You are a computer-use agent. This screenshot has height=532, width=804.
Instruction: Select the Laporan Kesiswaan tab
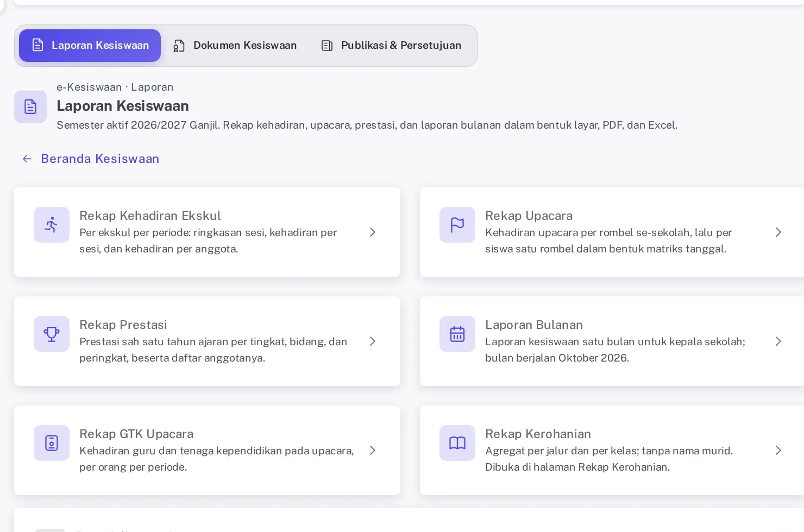90,46
